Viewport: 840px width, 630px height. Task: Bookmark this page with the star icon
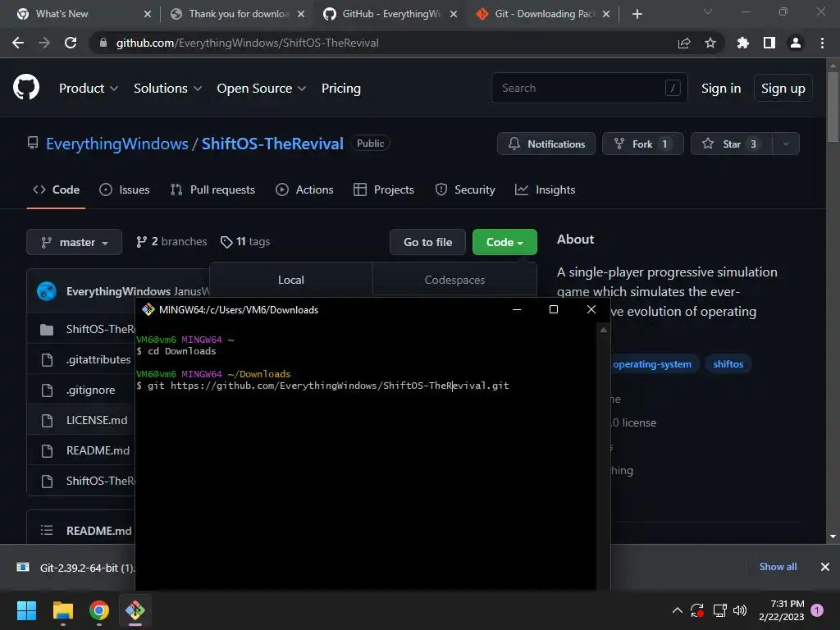[710, 43]
